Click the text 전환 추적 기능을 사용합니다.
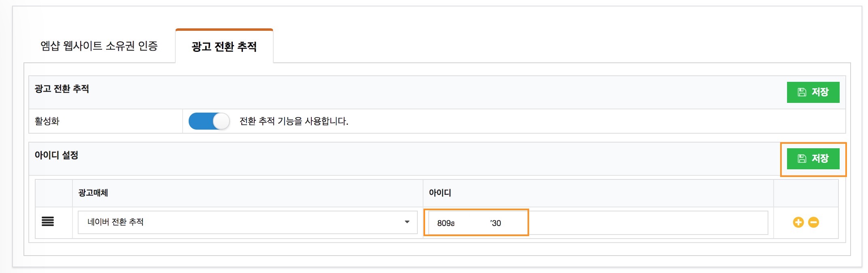Viewport: 868px width, 273px height. (294, 121)
